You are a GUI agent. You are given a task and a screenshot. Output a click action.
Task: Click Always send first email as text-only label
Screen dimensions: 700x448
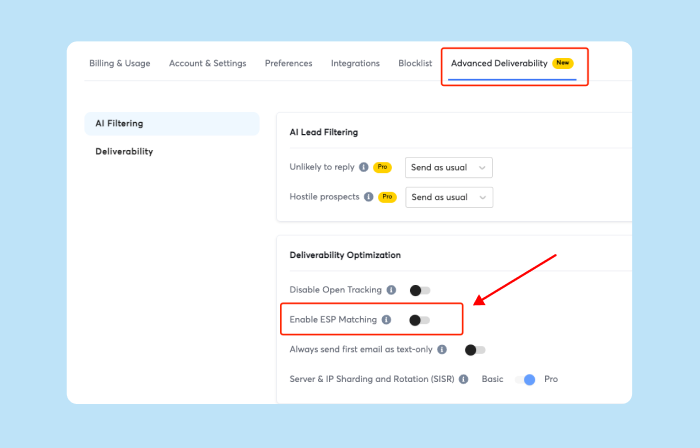pyautogui.click(x=361, y=349)
